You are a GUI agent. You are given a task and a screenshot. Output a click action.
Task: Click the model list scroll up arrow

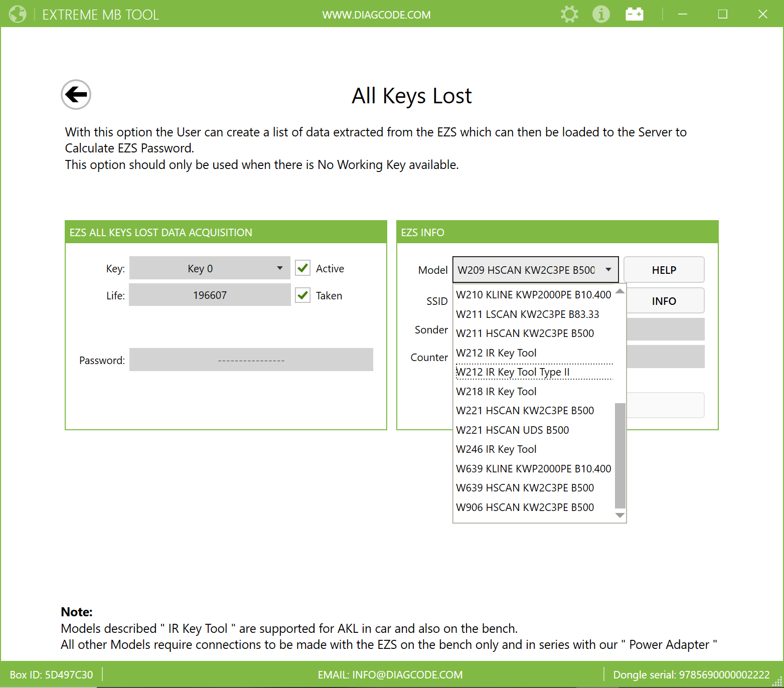620,291
